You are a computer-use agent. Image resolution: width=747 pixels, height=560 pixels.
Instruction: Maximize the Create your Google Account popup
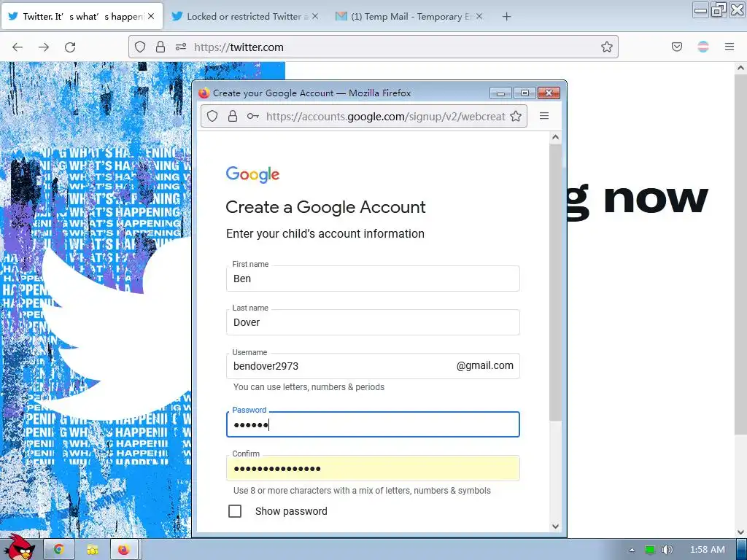click(525, 93)
